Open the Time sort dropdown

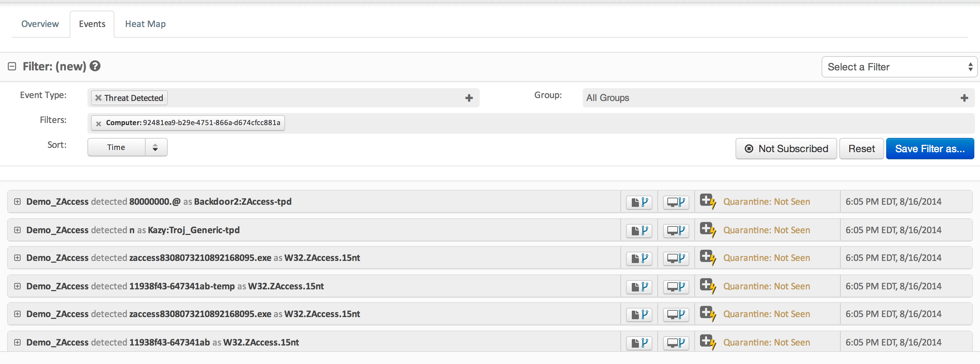[127, 148]
